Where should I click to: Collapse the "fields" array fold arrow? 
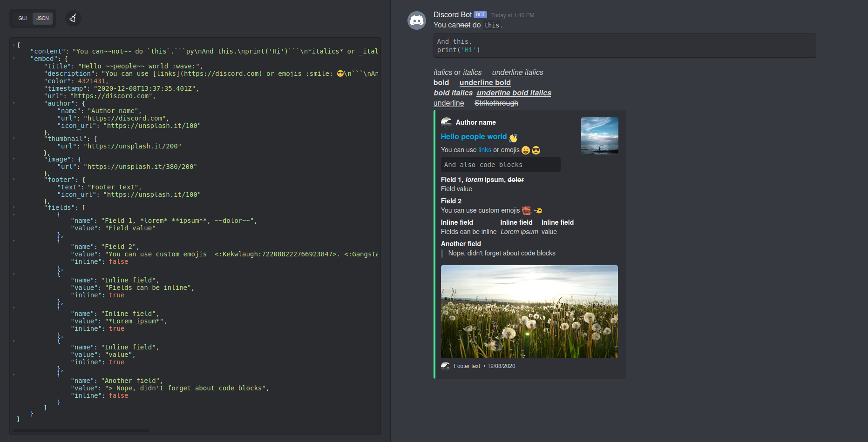tap(14, 208)
